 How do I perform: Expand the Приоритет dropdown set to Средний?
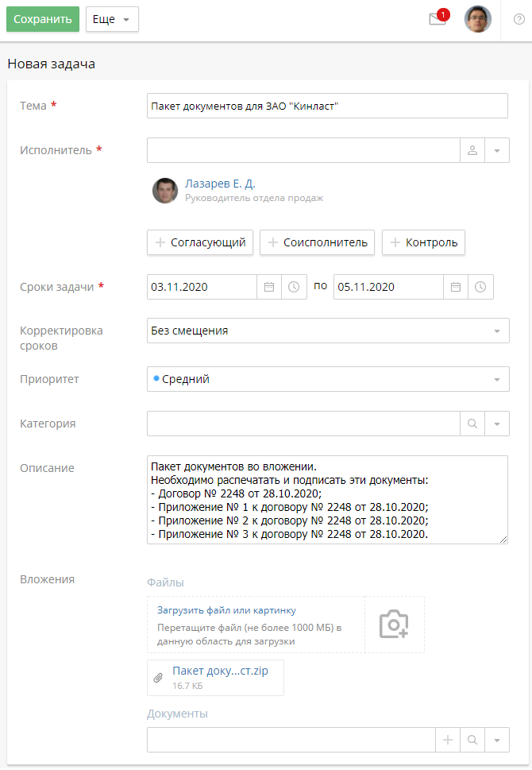click(497, 379)
